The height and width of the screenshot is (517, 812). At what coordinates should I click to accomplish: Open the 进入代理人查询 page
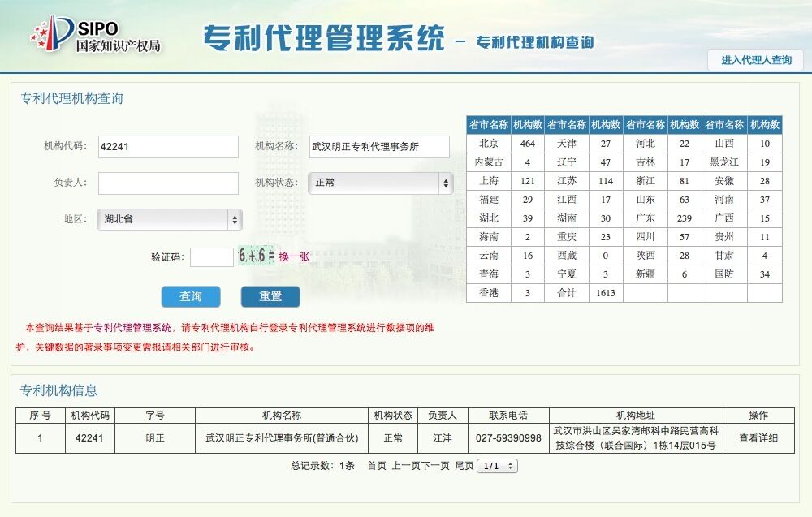click(x=755, y=60)
